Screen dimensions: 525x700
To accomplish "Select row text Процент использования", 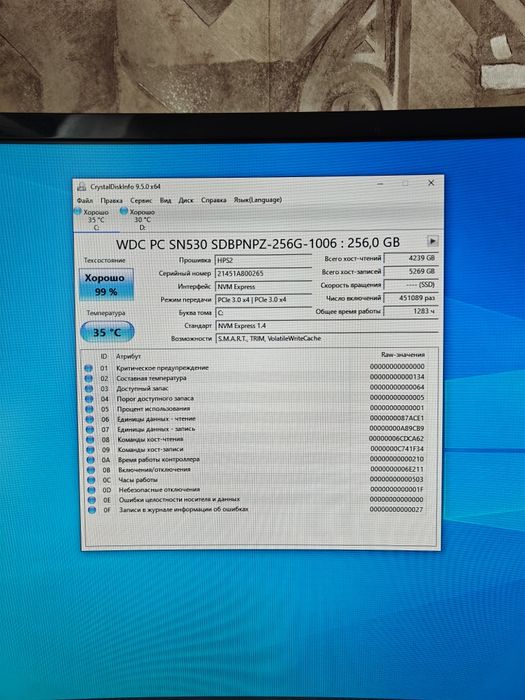I will 154,409.
